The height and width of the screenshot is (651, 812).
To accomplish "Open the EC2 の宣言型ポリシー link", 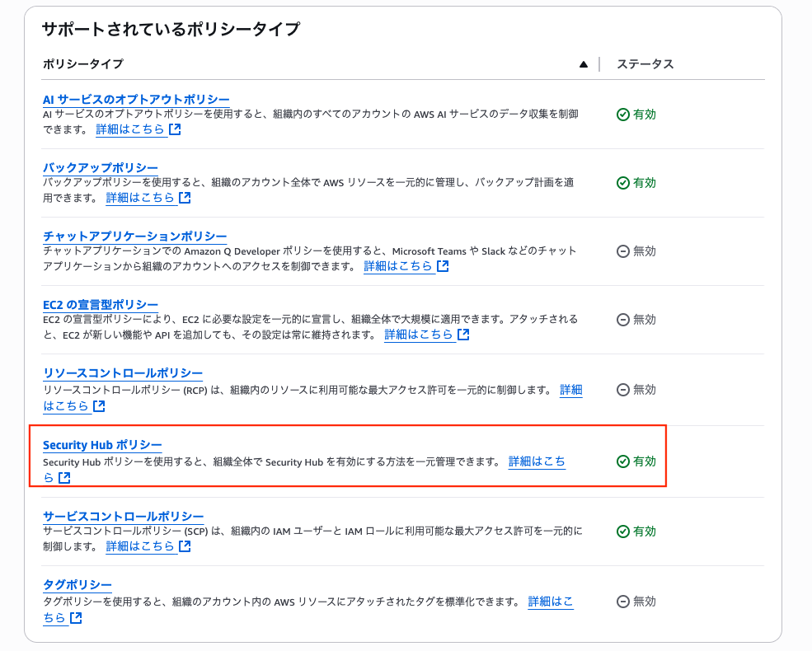I will coord(100,305).
